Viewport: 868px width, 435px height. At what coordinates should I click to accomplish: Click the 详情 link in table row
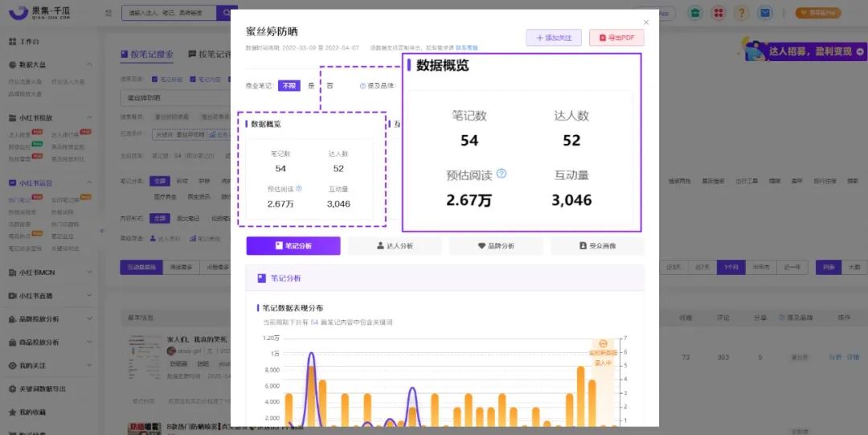[x=853, y=358]
